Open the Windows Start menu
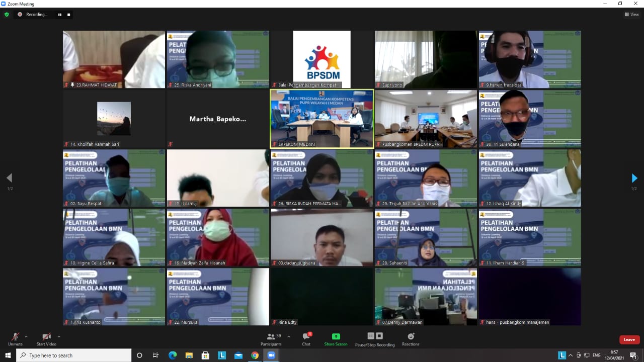This screenshot has height=362, width=644. point(8,355)
